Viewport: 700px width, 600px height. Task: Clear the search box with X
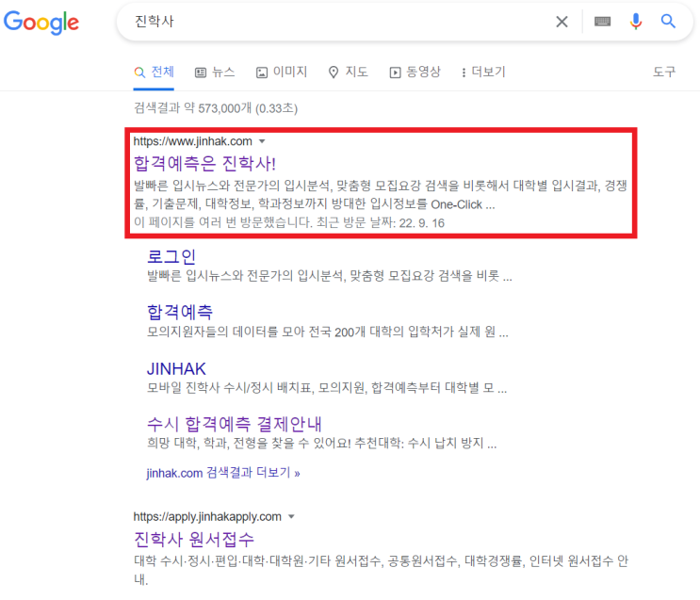tap(562, 22)
